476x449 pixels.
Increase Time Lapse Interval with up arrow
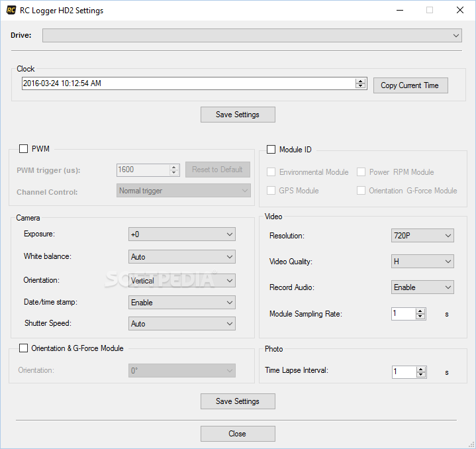(421, 370)
